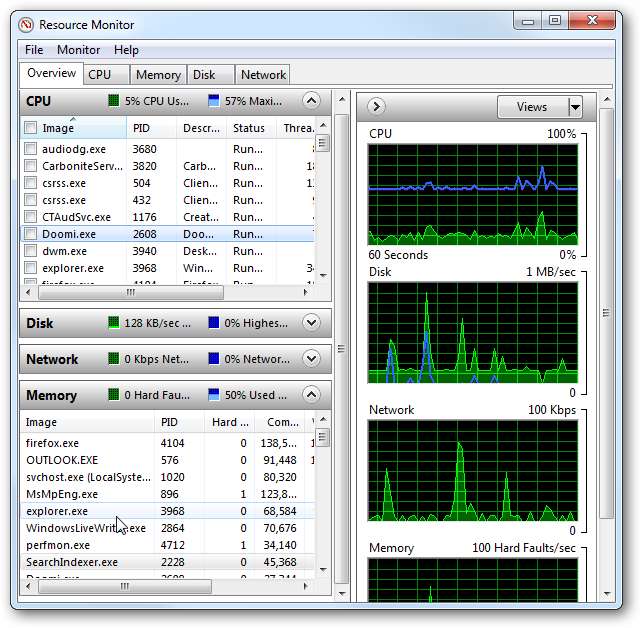The width and height of the screenshot is (641, 628).
Task: Check the Doomi.exe process checkbox
Action: tap(31, 234)
